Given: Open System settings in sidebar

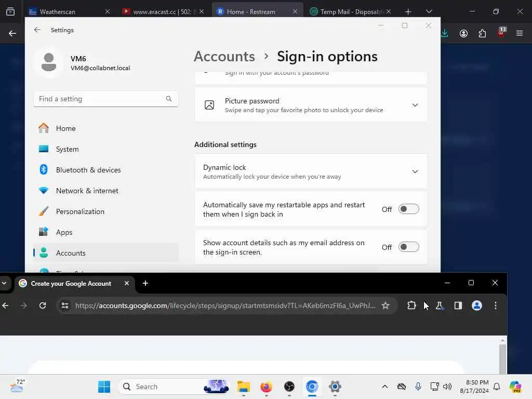Looking at the screenshot, I should (106, 149).
